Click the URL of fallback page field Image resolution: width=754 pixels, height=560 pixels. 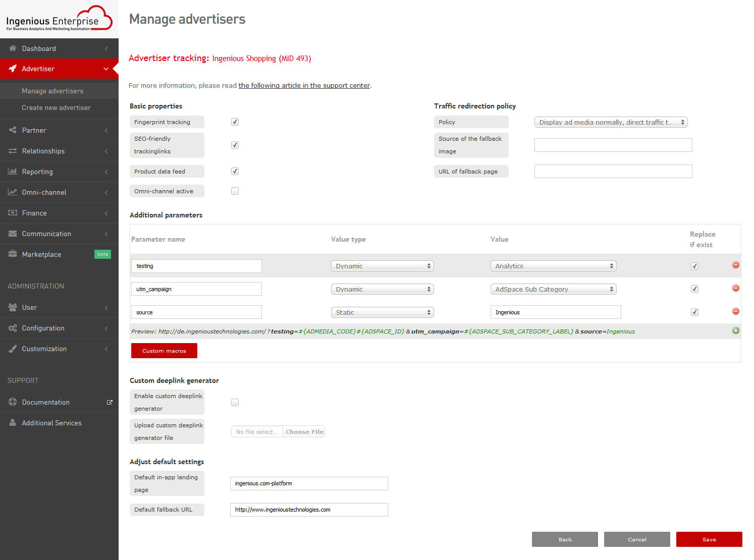click(613, 171)
